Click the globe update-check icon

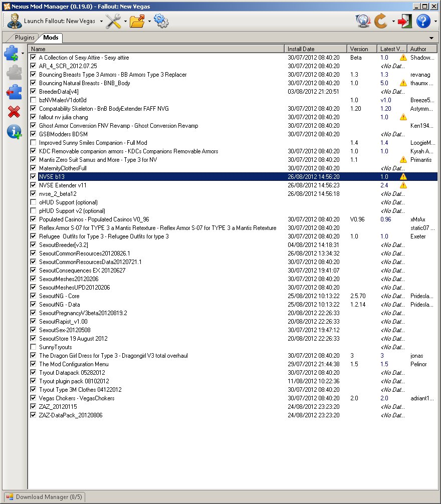[x=363, y=22]
